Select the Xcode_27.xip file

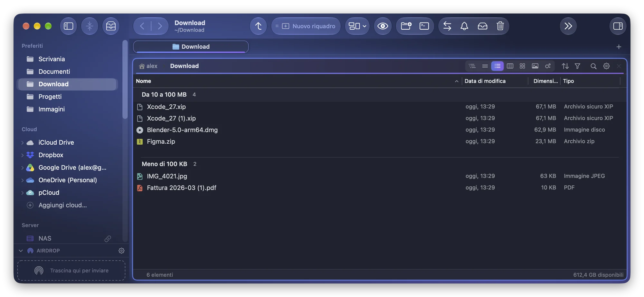click(379, 107)
